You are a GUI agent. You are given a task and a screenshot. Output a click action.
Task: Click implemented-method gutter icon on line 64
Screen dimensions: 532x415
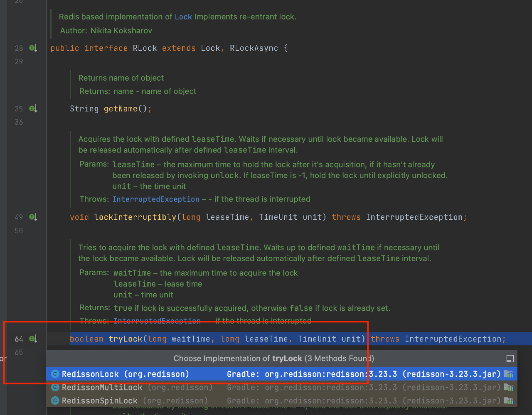coord(33,339)
